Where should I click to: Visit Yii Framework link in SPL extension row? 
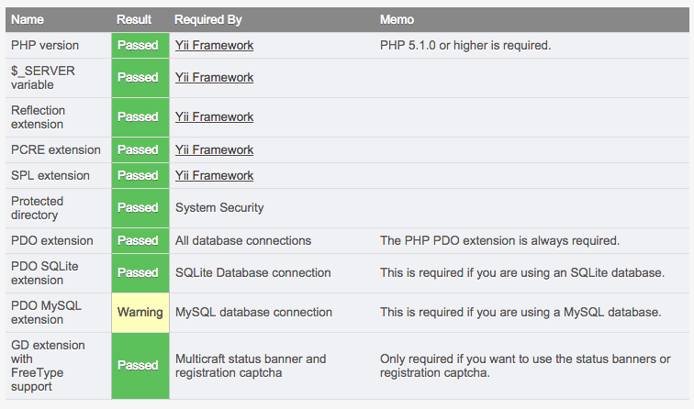tap(214, 176)
